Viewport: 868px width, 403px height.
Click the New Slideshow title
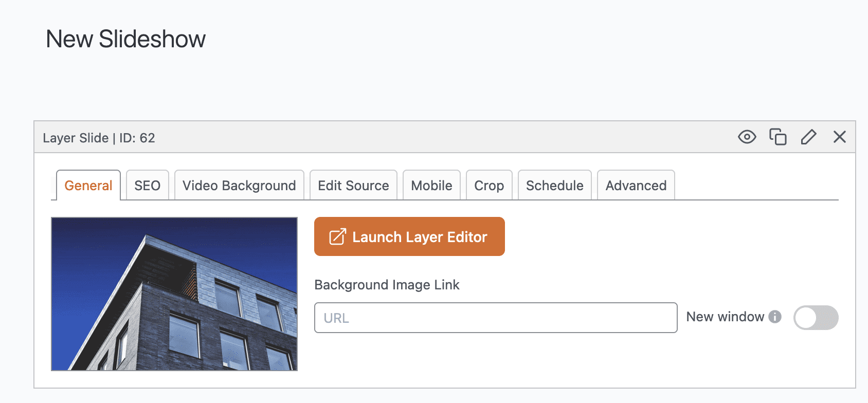pos(125,39)
